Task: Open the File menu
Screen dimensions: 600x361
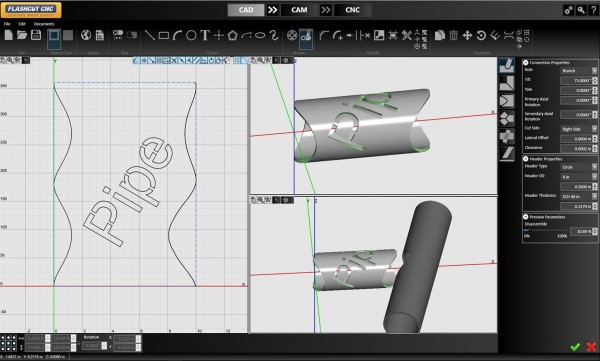Action: point(7,24)
